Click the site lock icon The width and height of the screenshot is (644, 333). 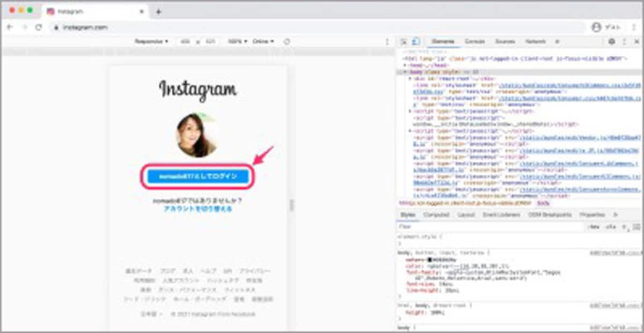tap(56, 27)
